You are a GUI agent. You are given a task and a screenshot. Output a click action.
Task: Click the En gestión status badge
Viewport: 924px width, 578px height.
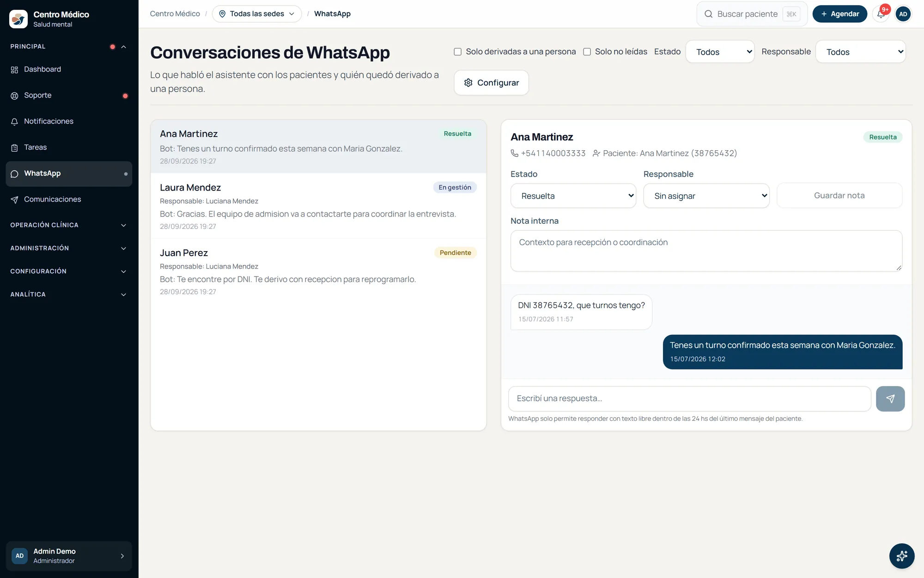click(x=455, y=187)
